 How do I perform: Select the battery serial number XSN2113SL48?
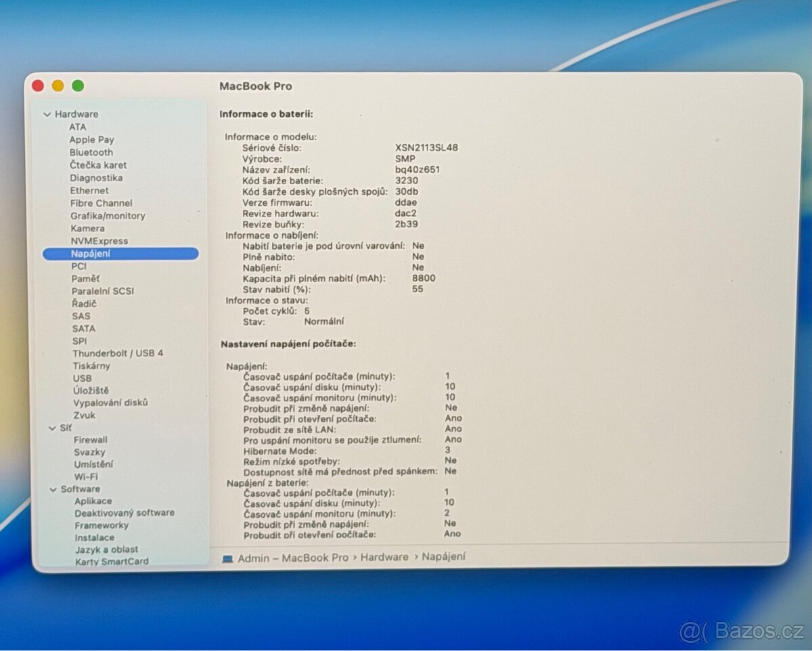coord(426,148)
